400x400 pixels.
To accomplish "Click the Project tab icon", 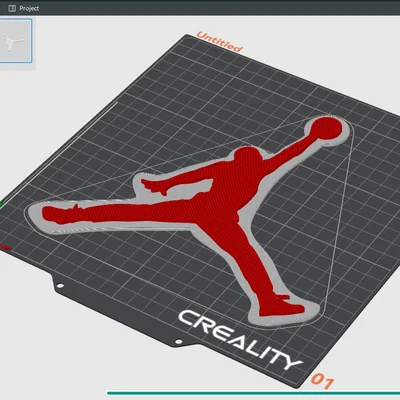I will click(x=12, y=8).
